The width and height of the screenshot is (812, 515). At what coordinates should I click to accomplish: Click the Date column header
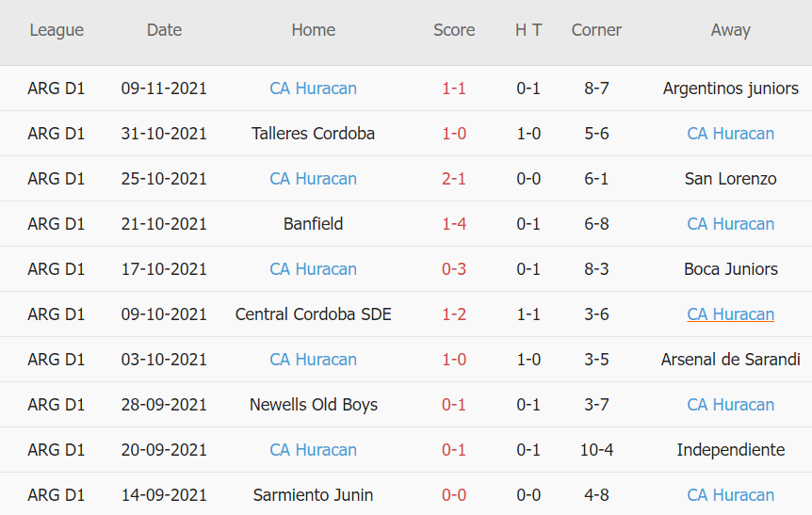tap(164, 30)
